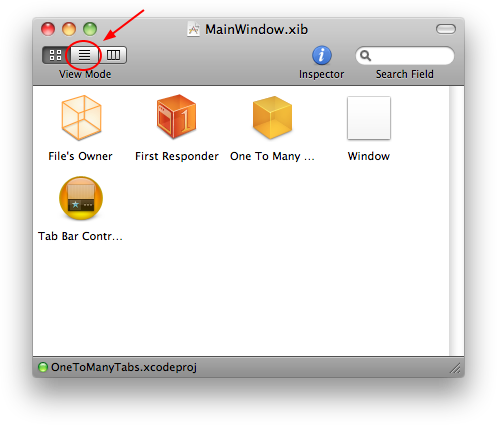Click the vertical scrollbar track

coord(456,221)
